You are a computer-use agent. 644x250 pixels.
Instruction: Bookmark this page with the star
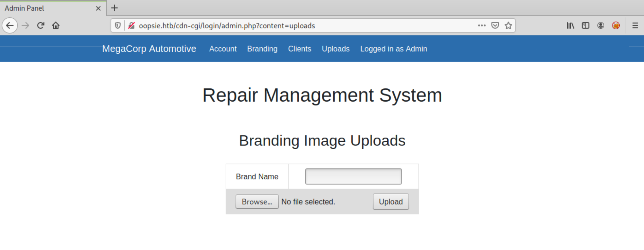pyautogui.click(x=508, y=26)
